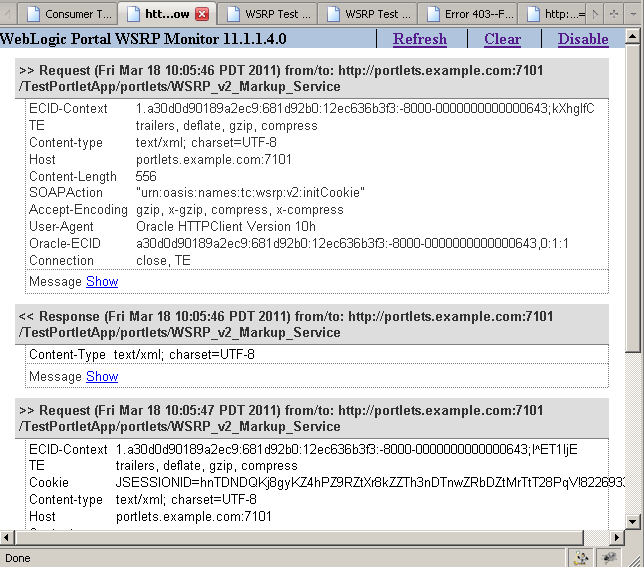644x567 pixels.
Task: Switch to the Consumer T... tab
Action: [x=69, y=14]
